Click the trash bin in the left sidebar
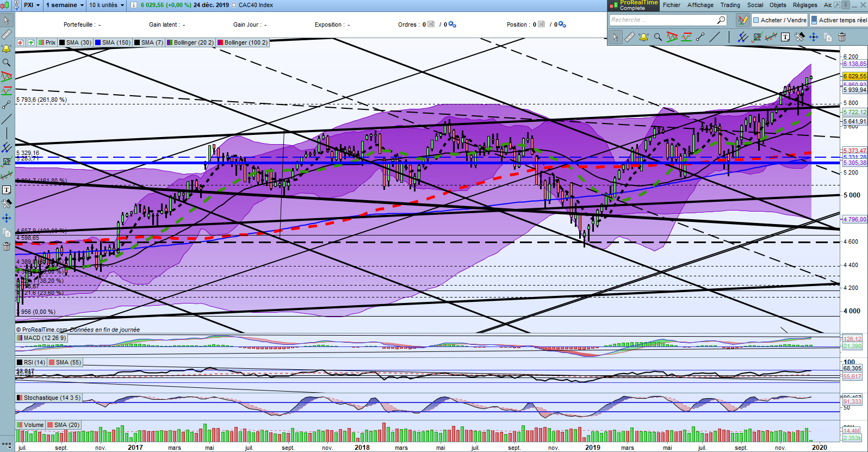The image size is (868, 452). [x=7, y=246]
